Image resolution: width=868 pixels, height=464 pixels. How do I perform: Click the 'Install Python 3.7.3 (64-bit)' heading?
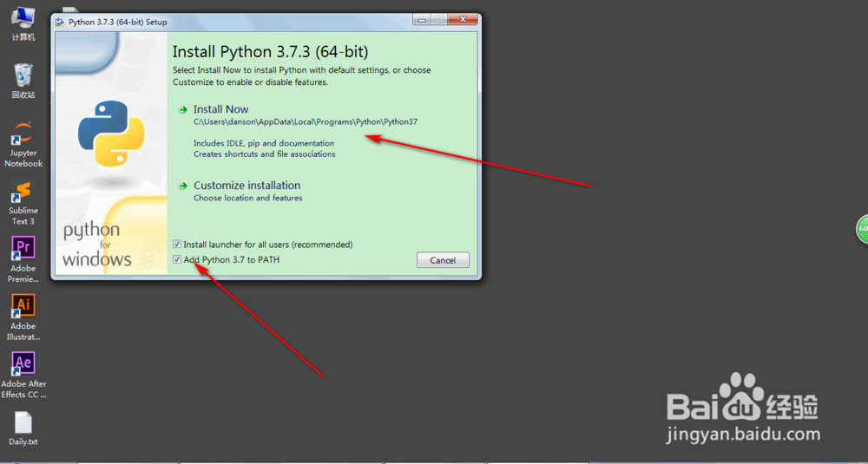pyautogui.click(x=270, y=52)
